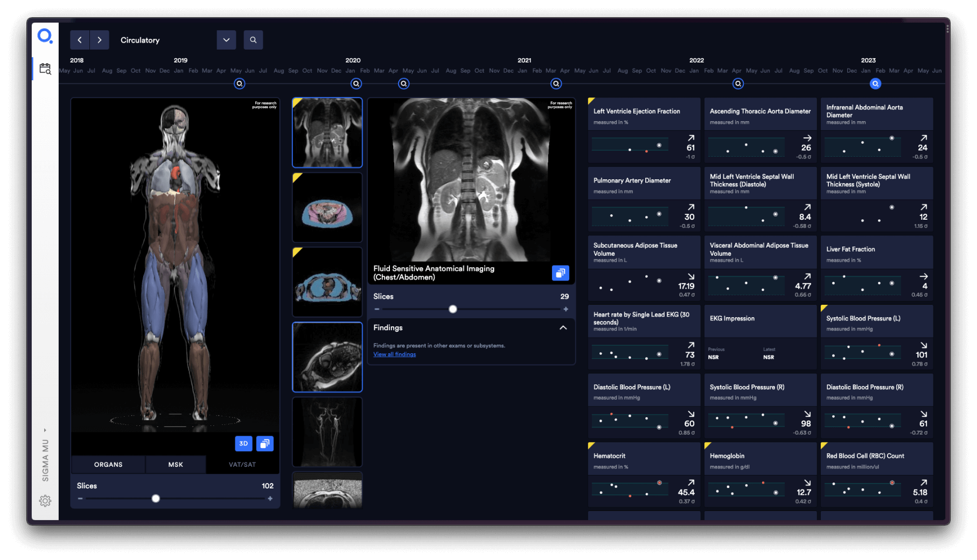Collapse the Findings section

click(x=563, y=328)
